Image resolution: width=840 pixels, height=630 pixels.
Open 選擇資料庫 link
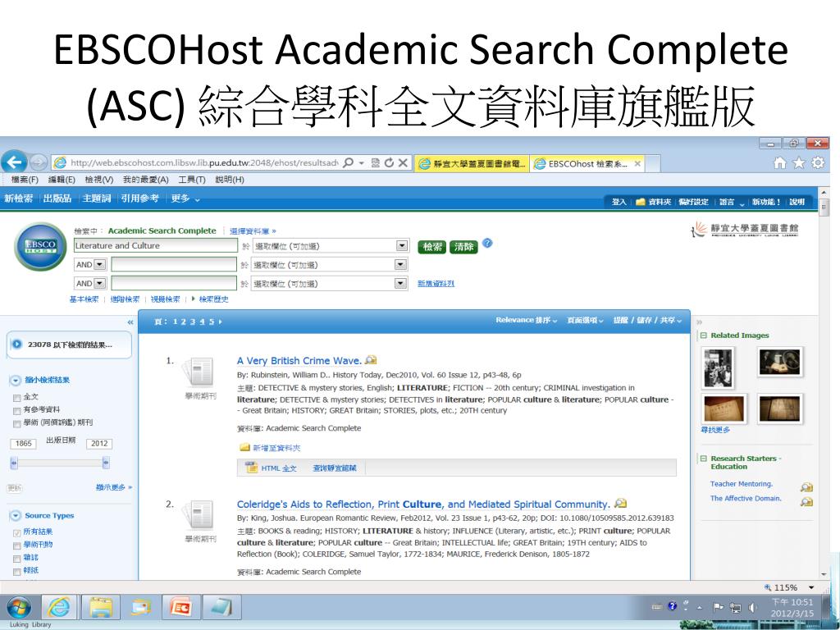tap(253, 231)
